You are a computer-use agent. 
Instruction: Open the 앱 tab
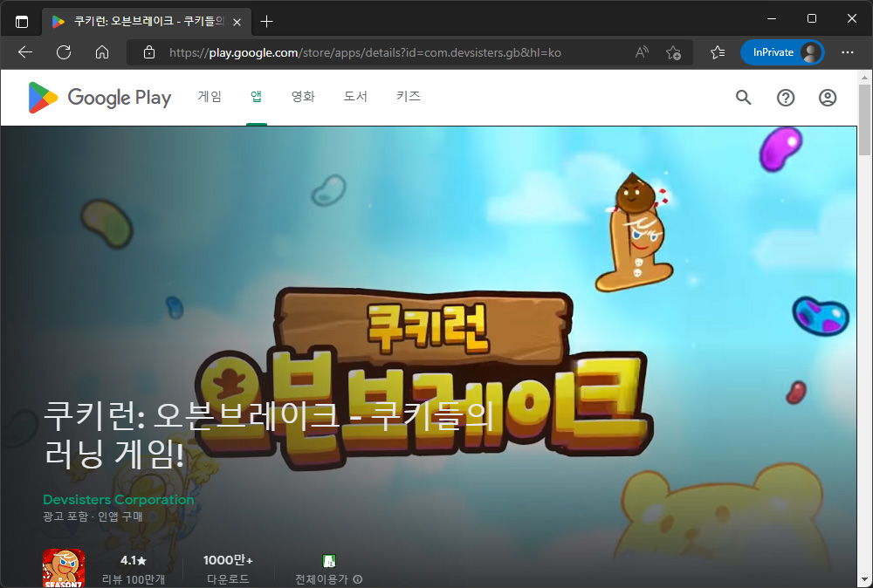256,96
